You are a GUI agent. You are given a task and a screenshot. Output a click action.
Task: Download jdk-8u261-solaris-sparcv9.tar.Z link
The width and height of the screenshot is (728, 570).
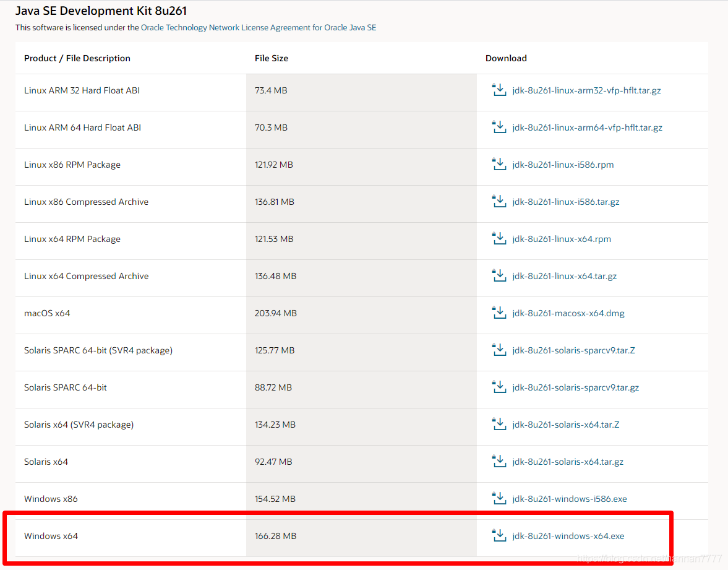pos(573,350)
